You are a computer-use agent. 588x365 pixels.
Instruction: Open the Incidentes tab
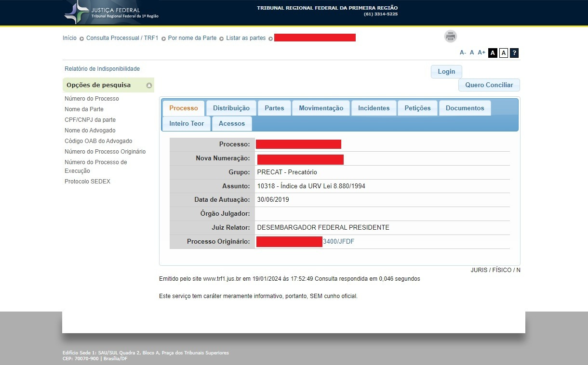(x=374, y=108)
